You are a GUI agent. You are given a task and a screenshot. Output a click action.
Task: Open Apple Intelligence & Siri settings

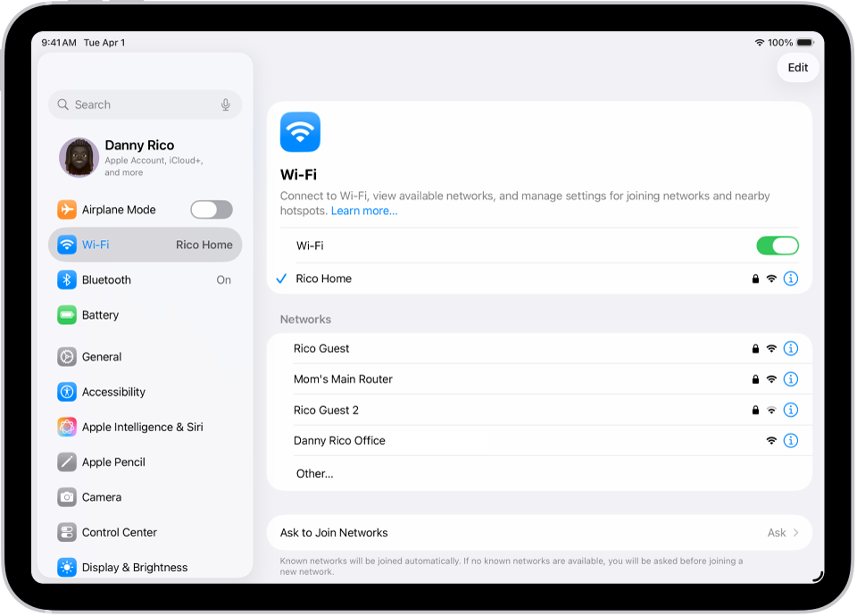pyautogui.click(x=145, y=427)
